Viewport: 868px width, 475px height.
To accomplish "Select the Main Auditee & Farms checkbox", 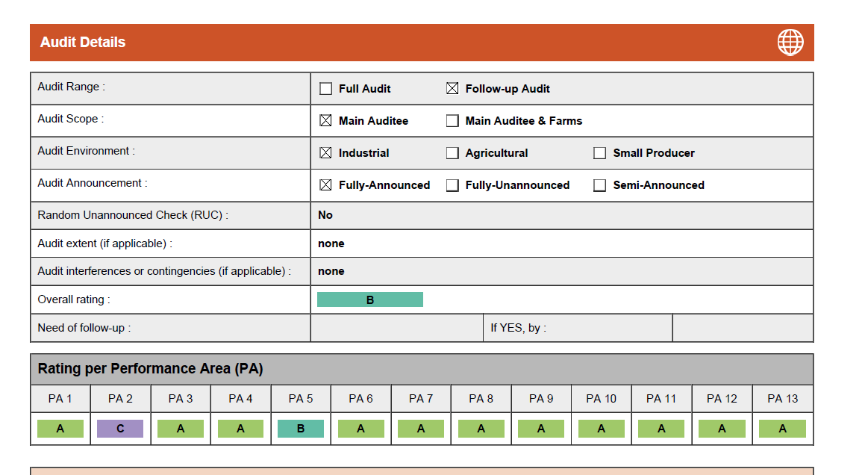I will (x=452, y=121).
